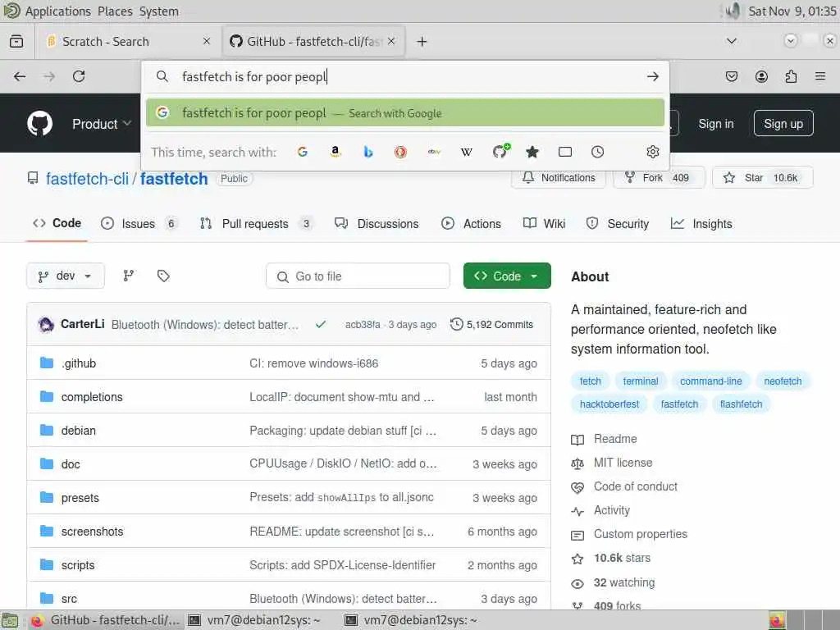Click the Sign in link

715,124
